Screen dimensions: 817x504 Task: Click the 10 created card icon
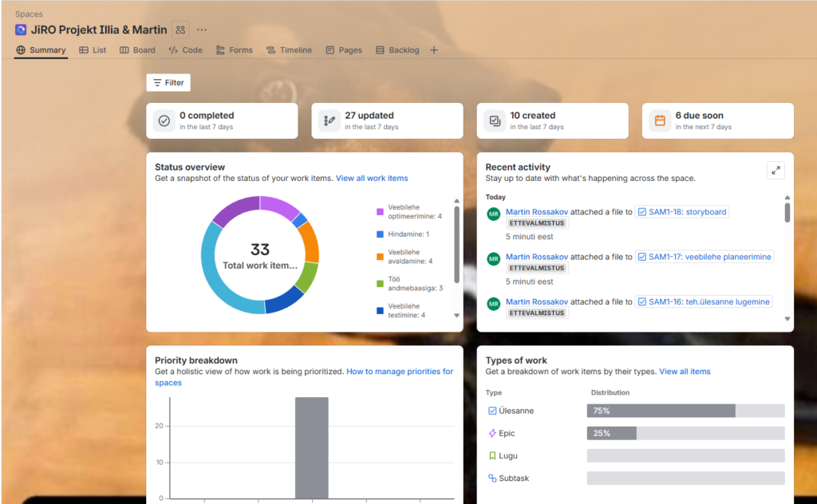[x=495, y=121]
